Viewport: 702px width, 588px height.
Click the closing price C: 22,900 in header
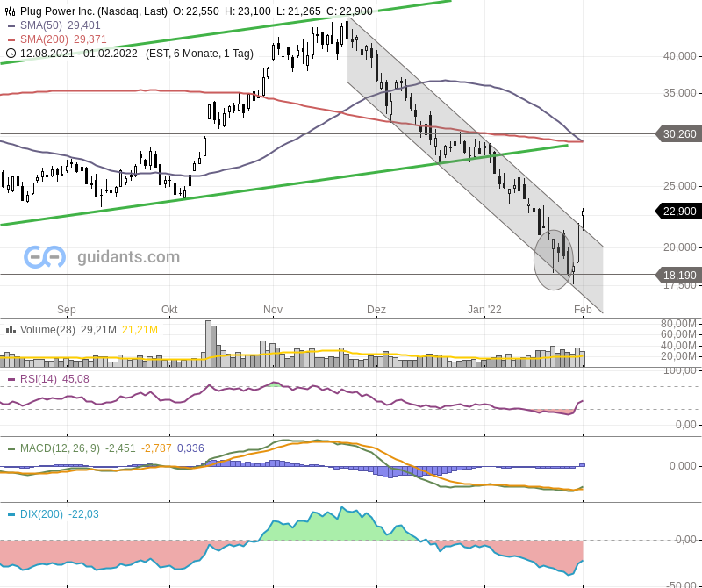click(349, 11)
